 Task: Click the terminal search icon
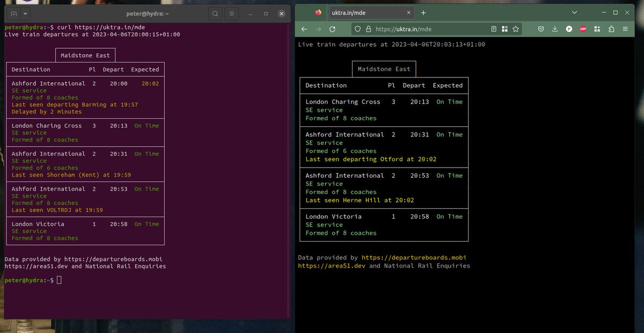pyautogui.click(x=215, y=13)
